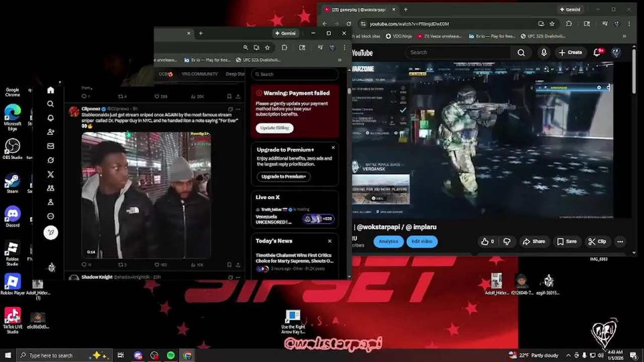This screenshot has height=362, width=644.
Task: Open Grok icon in X sidebar
Action: tap(50, 160)
